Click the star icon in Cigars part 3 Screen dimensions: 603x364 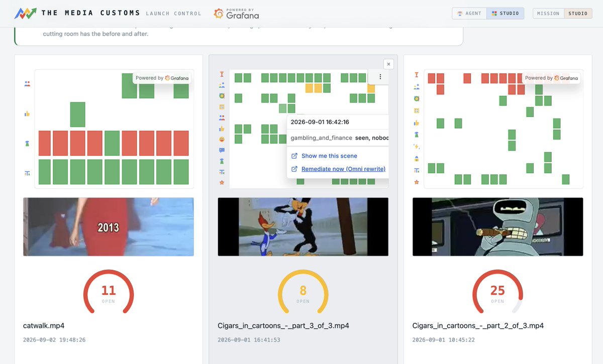pyautogui.click(x=222, y=182)
